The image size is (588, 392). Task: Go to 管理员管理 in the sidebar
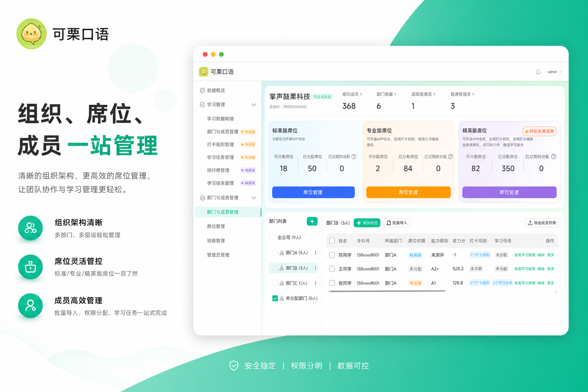[x=218, y=255]
